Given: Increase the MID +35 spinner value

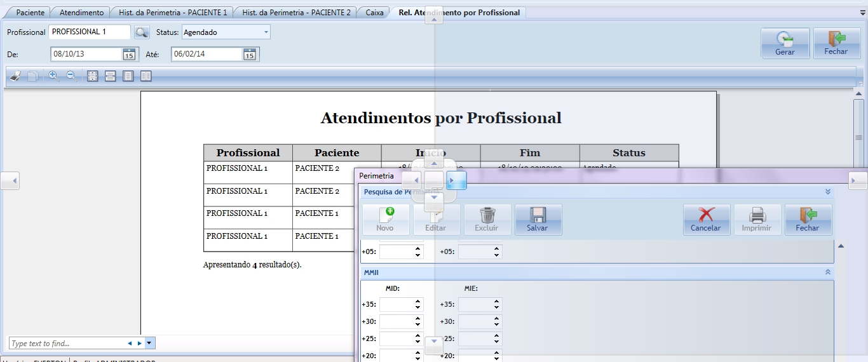Looking at the screenshot, I should coord(418,301).
